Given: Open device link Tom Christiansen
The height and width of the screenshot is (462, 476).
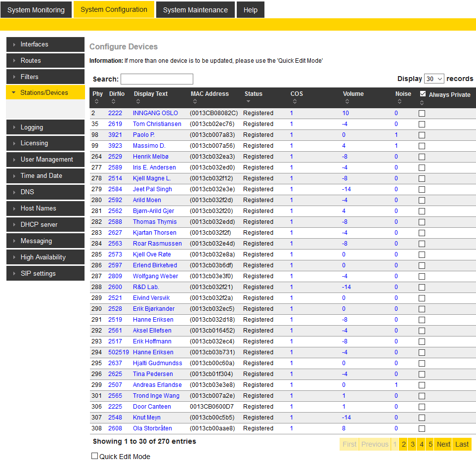Looking at the screenshot, I should 157,124.
